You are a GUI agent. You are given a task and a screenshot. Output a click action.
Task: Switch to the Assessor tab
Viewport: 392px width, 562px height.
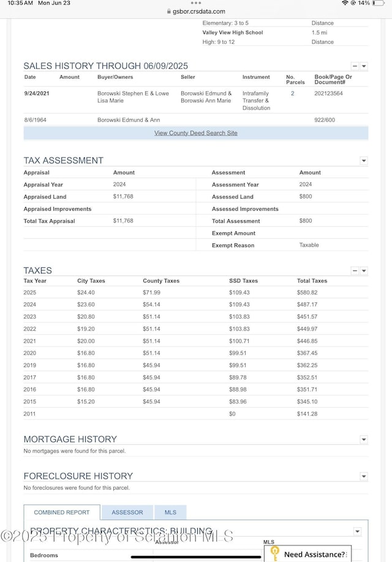pyautogui.click(x=127, y=512)
